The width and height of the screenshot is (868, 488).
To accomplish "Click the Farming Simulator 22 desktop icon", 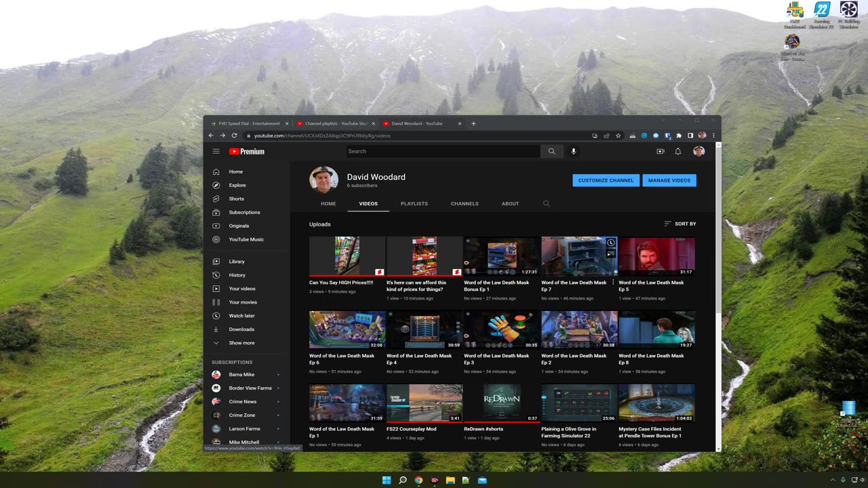I will pos(822,15).
